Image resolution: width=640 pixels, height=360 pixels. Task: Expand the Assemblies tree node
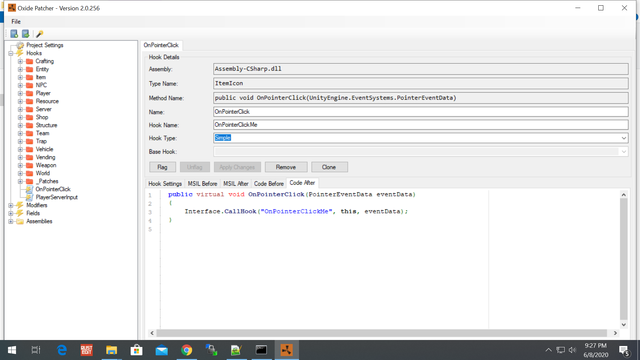pyautogui.click(x=11, y=221)
